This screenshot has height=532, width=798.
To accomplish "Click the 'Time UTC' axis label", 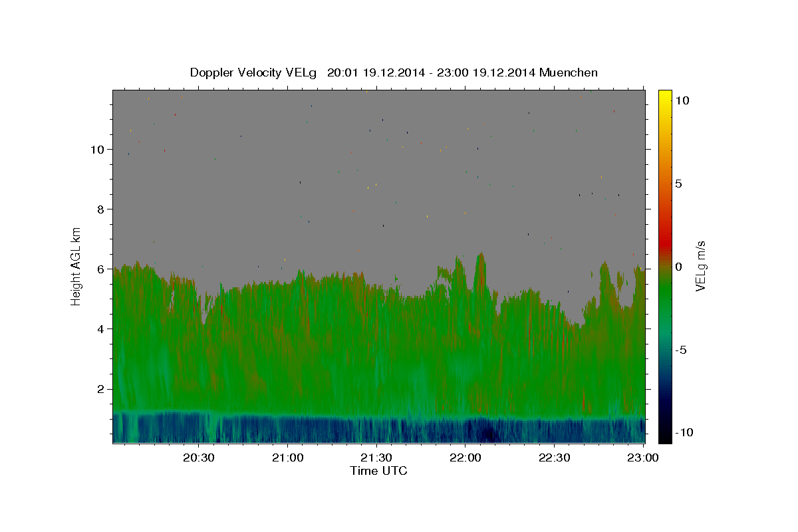I will pos(378,471).
